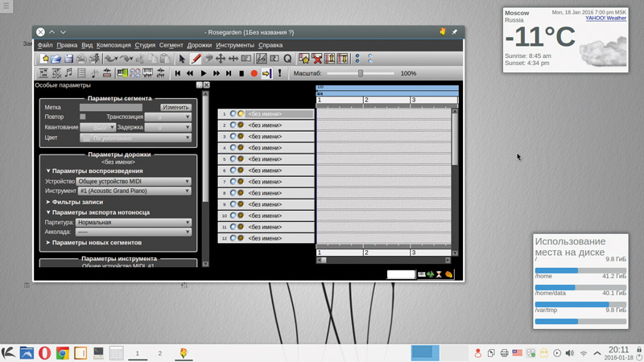The width and height of the screenshot is (644, 362).
Task: Open the Устройство dropdown
Action: coord(134,181)
